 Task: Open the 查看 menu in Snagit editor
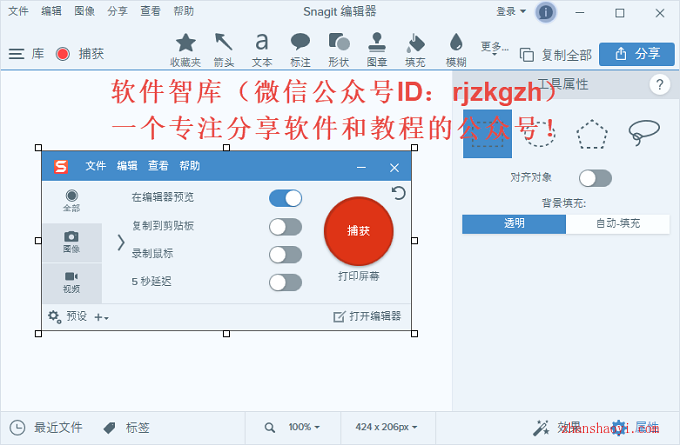[150, 11]
